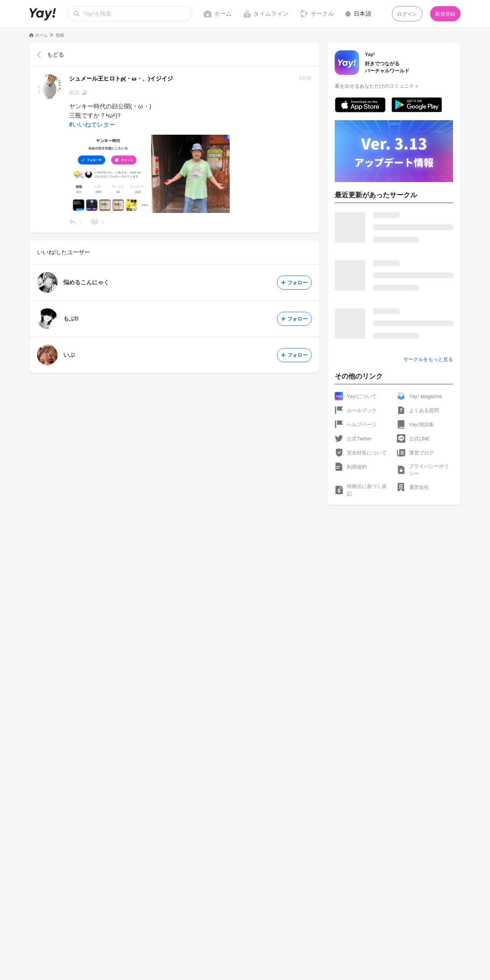Click the back chevron next to もどる
The width and height of the screenshot is (490, 980).
tap(39, 55)
